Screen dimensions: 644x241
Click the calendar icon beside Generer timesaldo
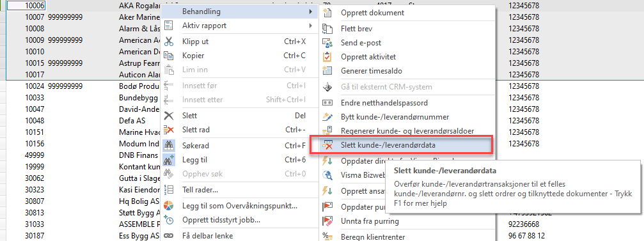(327, 70)
